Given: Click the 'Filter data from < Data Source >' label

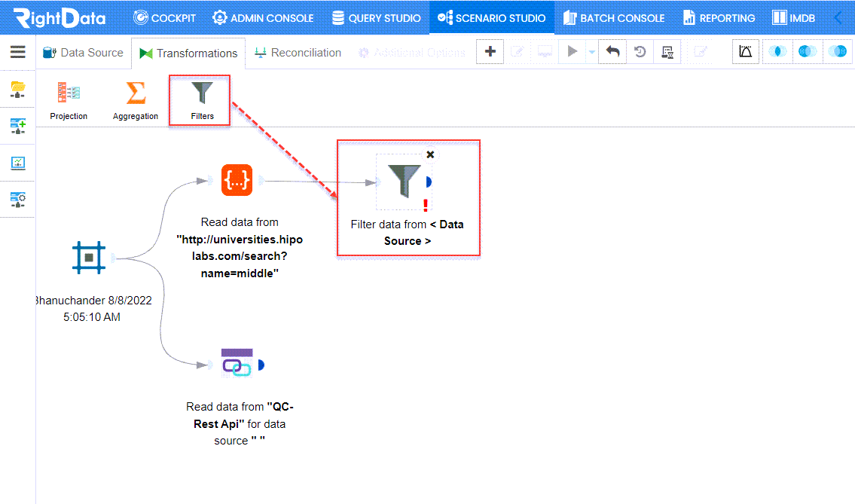Looking at the screenshot, I should tap(407, 232).
